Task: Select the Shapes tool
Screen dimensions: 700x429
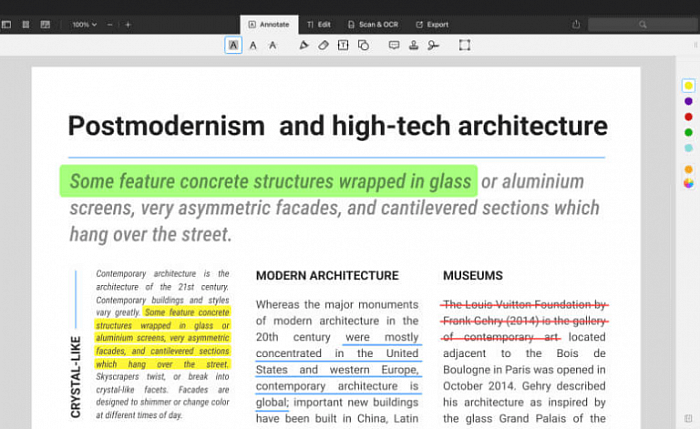Action: (x=363, y=45)
